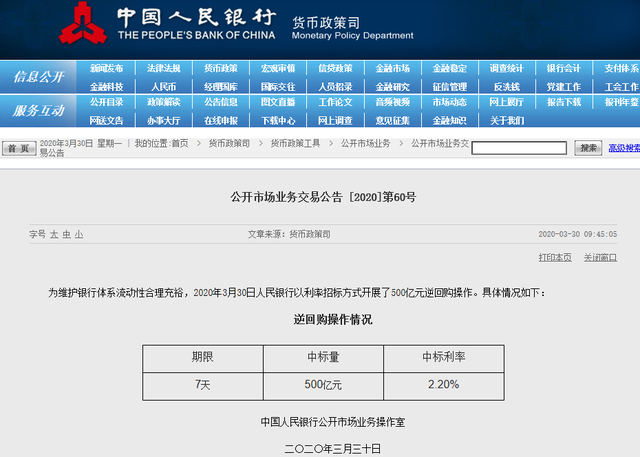
Task: Click the 2.20% rate cell
Action: click(x=444, y=386)
